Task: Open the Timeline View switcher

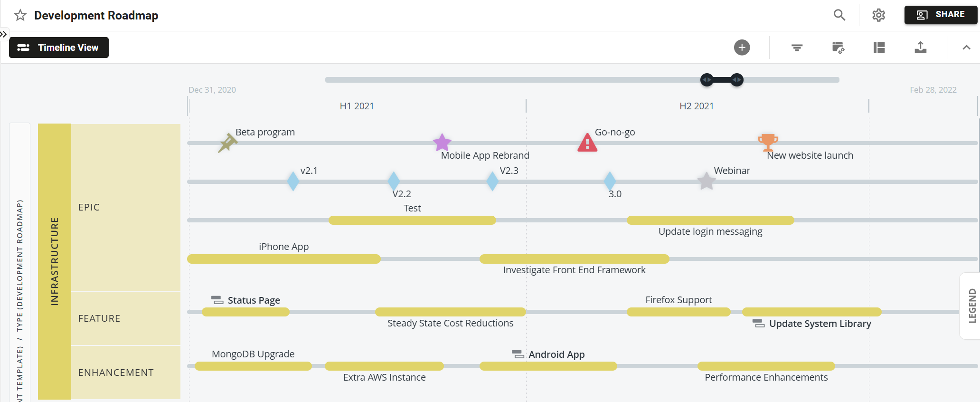Action: coord(59,48)
